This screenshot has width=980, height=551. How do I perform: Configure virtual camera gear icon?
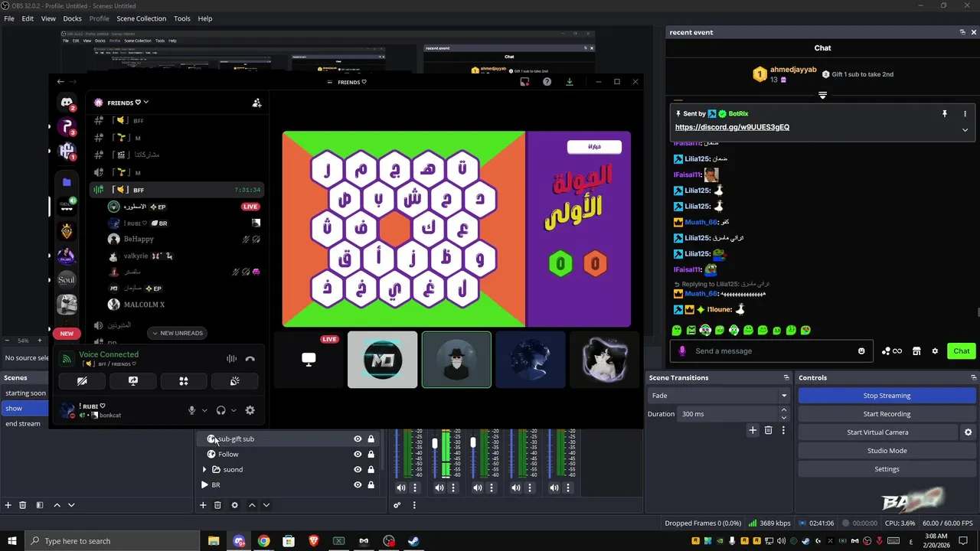(968, 432)
